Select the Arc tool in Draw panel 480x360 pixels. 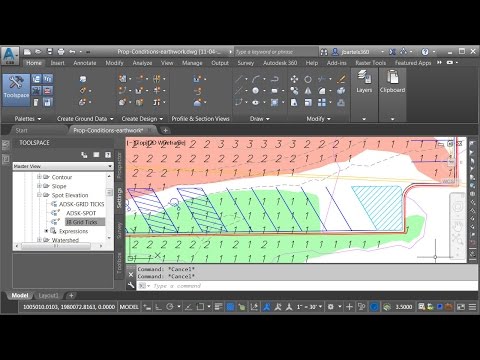(256, 79)
